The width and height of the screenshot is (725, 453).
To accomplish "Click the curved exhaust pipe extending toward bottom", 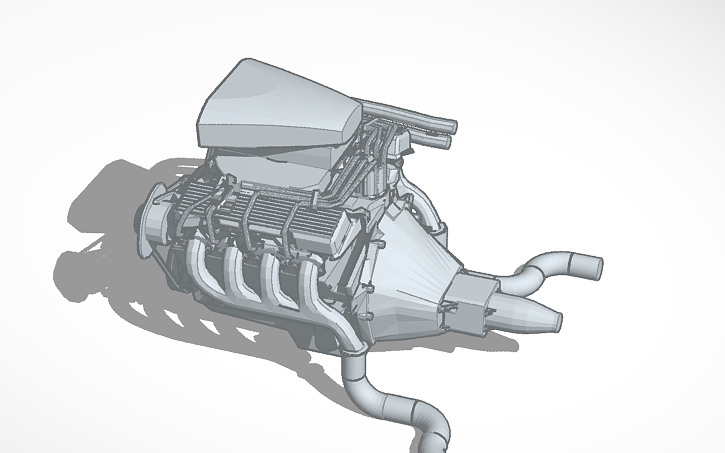I will point(393,400).
